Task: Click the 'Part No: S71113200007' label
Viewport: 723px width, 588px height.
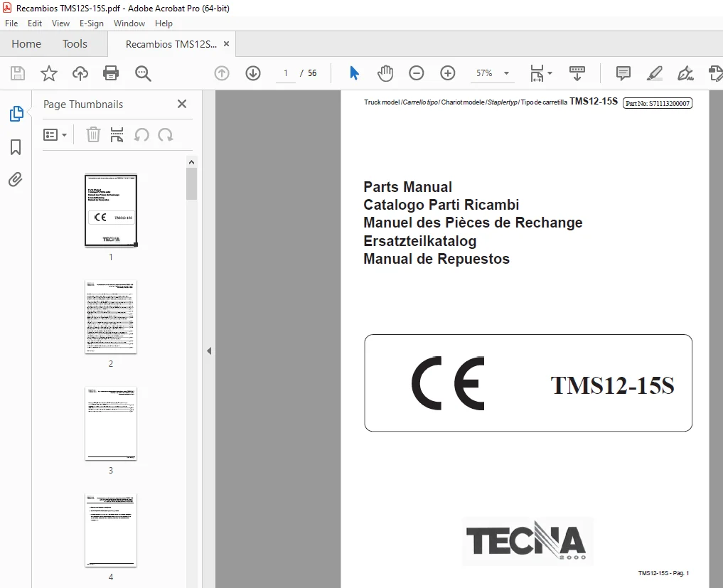Action: [658, 103]
